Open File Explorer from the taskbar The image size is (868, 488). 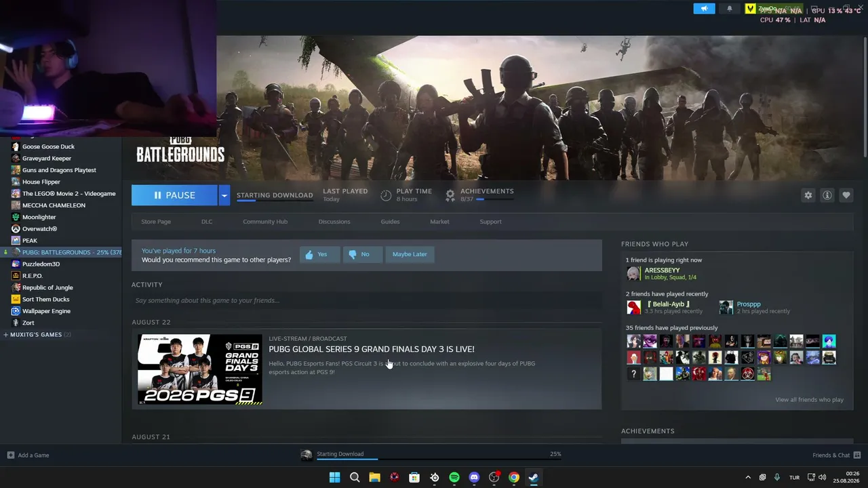(x=374, y=477)
